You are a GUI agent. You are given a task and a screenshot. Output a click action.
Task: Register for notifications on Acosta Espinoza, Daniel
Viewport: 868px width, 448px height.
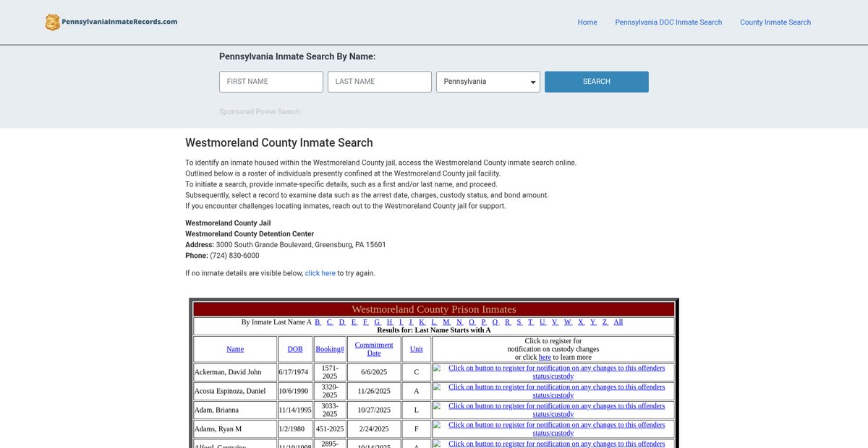coord(553,391)
